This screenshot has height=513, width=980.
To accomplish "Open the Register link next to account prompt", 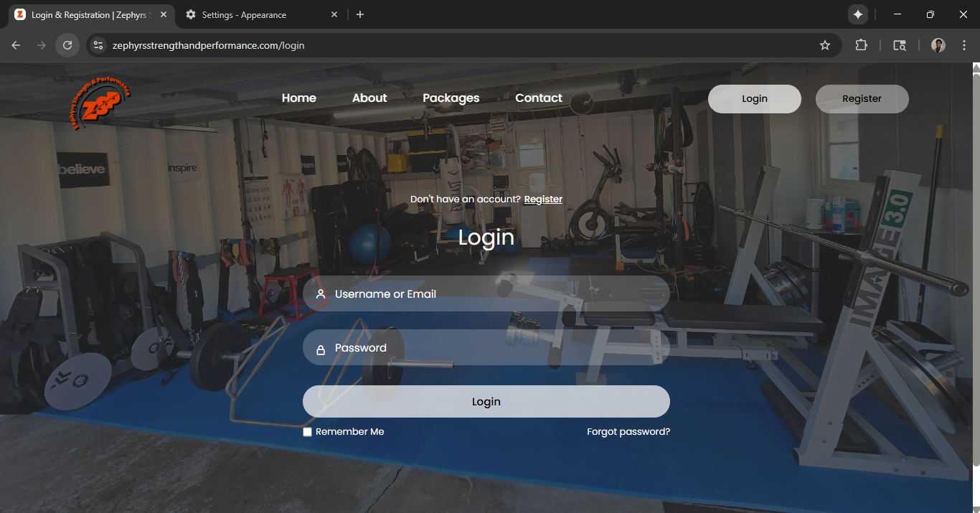I will [x=543, y=199].
